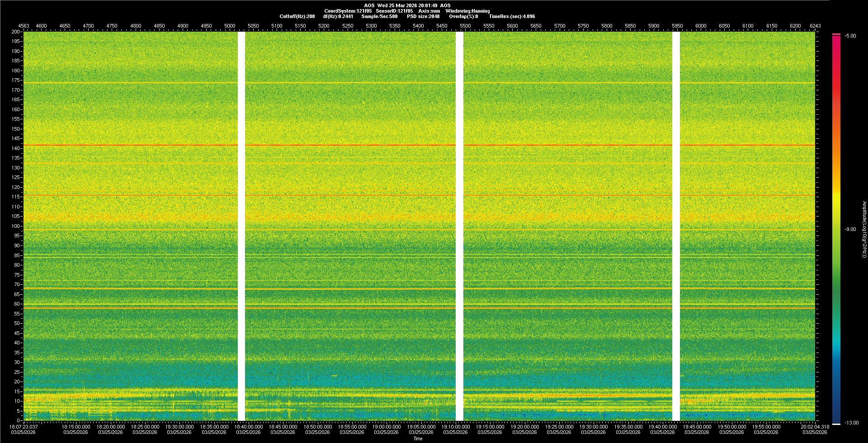Click the Windowing:Hanning header text

click(x=467, y=11)
